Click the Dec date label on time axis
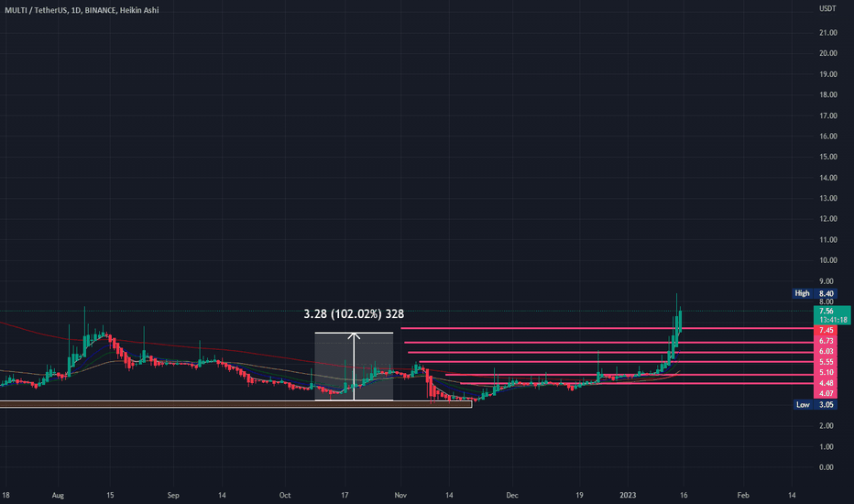The height and width of the screenshot is (504, 854). 511,495
